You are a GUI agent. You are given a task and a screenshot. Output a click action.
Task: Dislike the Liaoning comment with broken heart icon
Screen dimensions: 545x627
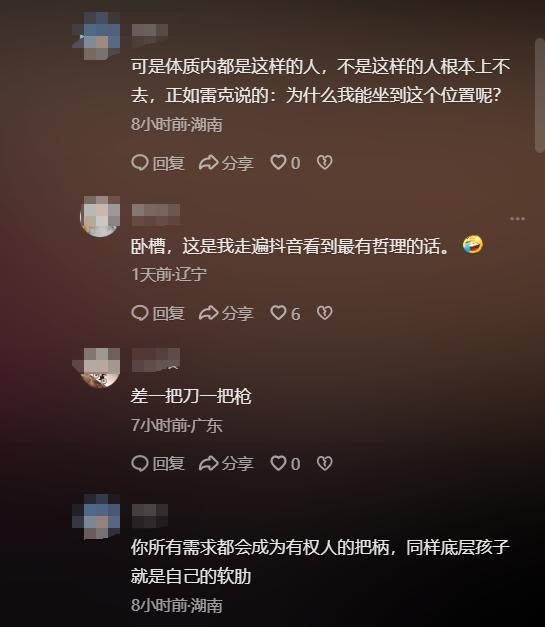pyautogui.click(x=324, y=313)
